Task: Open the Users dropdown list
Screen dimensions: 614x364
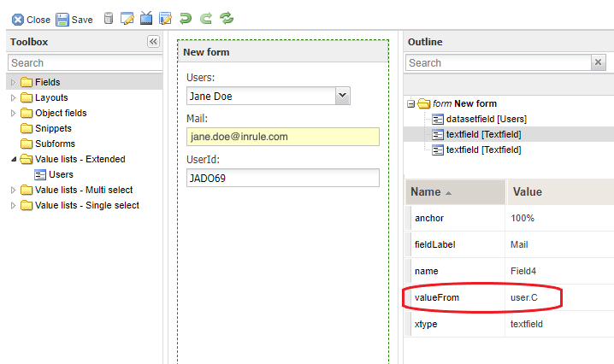Action: point(343,96)
